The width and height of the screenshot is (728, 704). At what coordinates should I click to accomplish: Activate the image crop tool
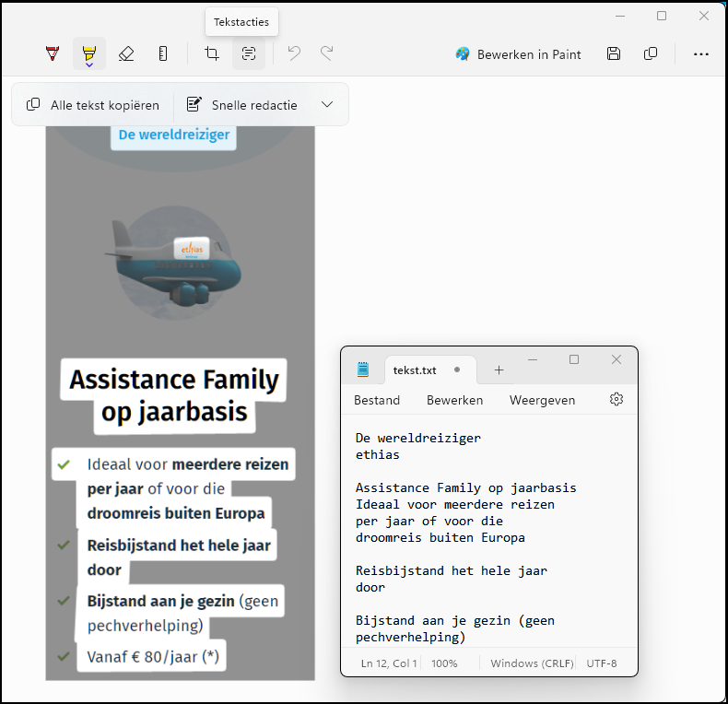click(x=212, y=53)
